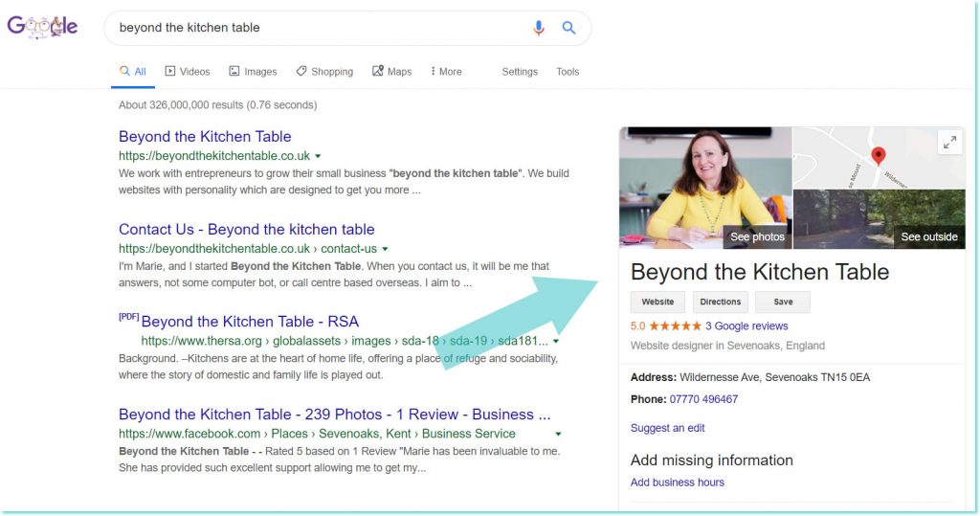Click the Website button in the business panel
This screenshot has width=980, height=516.
click(657, 302)
